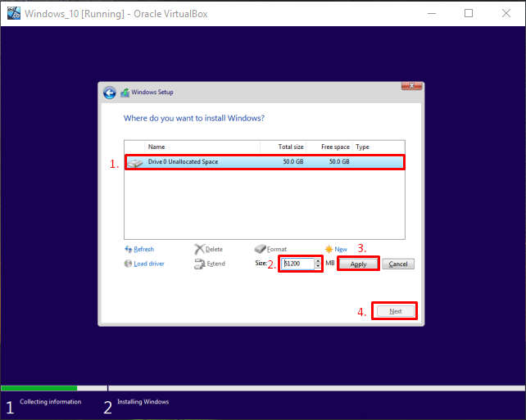Click the Free space column header
The image size is (526, 420).
[x=335, y=147]
